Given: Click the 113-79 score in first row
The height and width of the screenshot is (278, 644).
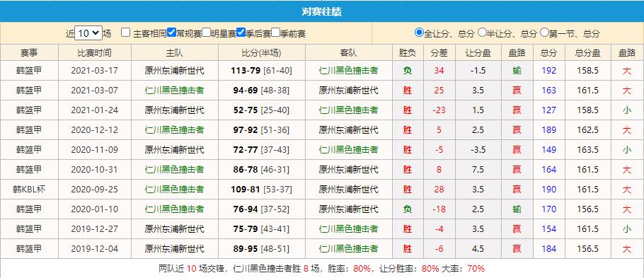Looking at the screenshot, I should (x=246, y=71).
